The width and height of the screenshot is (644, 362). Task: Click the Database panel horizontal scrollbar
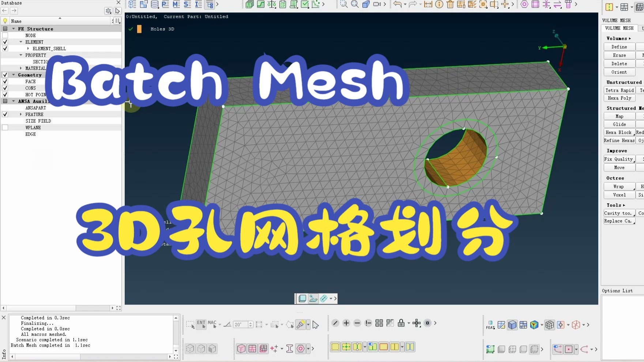click(x=59, y=308)
